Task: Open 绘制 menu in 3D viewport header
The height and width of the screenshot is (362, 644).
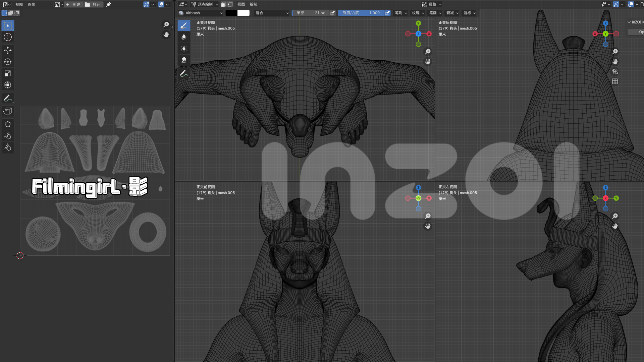Action: tap(254, 4)
